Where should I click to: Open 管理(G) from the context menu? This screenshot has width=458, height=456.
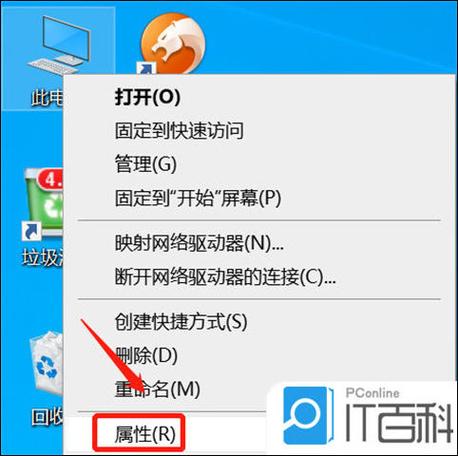[x=145, y=164]
